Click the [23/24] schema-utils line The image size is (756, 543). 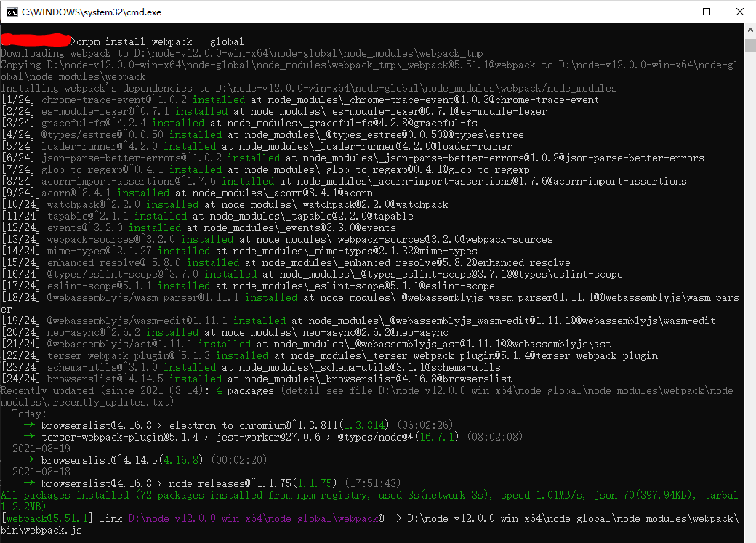pos(252,367)
